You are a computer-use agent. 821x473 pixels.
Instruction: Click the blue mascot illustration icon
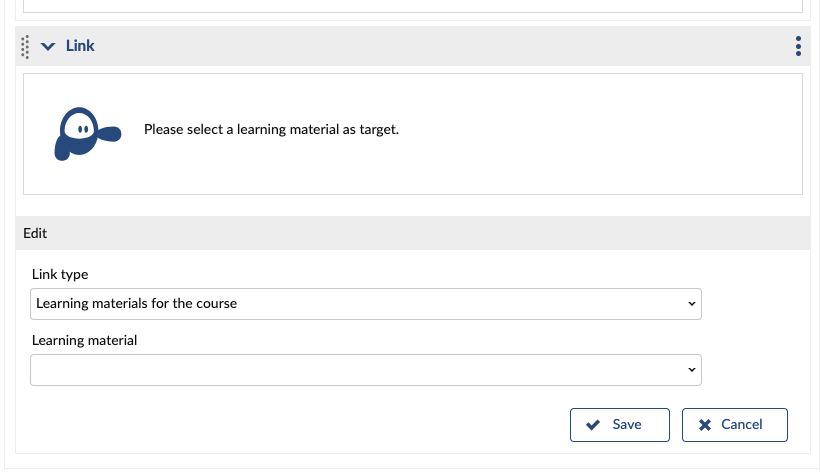click(x=87, y=134)
